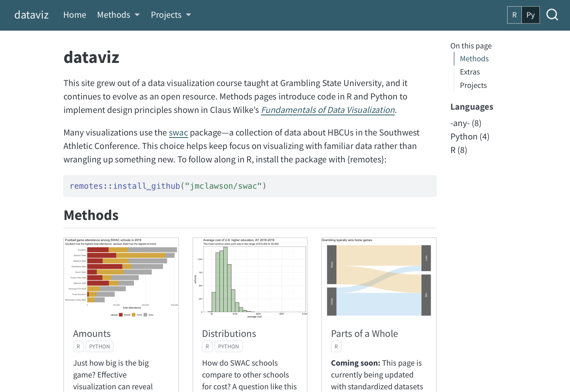570x392 pixels.
Task: Go to Home in navbar
Action: tap(75, 15)
